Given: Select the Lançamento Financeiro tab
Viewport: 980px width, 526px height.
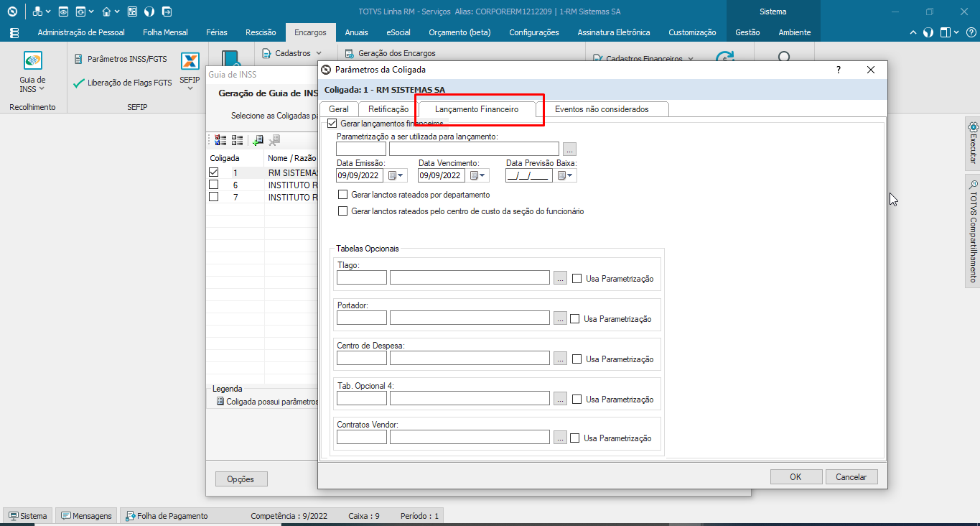Looking at the screenshot, I should tap(477, 109).
